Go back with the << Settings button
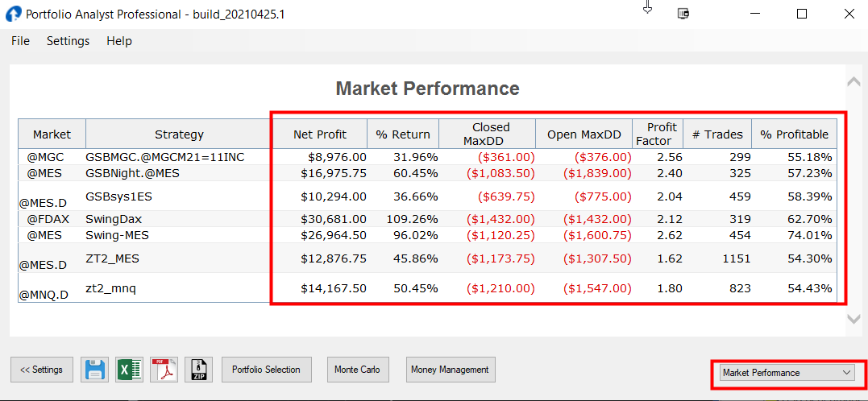 (x=42, y=370)
